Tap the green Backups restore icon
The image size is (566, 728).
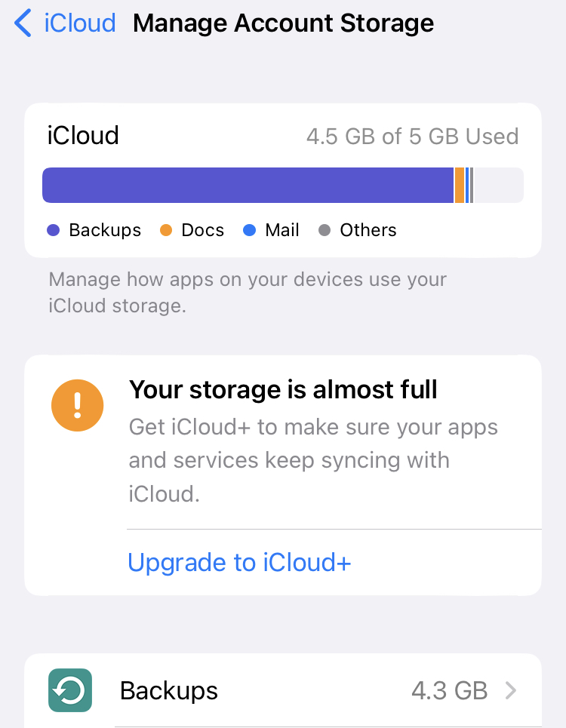(70, 690)
